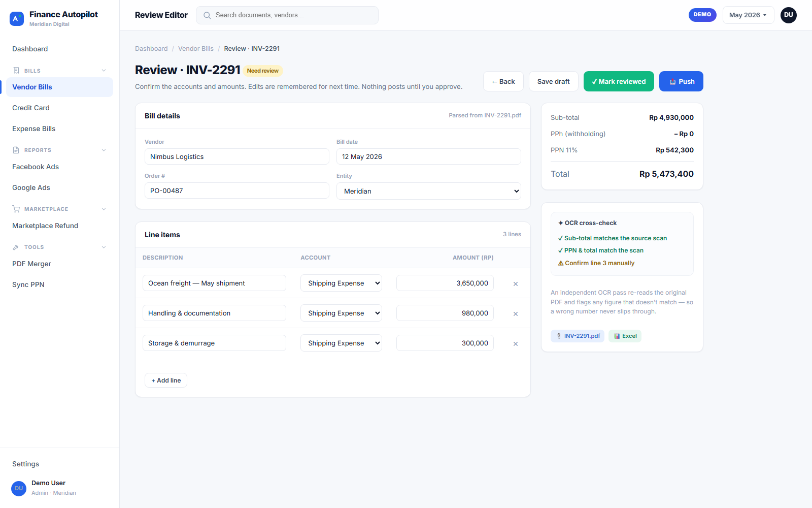Collapse the Tools section chevron

click(104, 247)
